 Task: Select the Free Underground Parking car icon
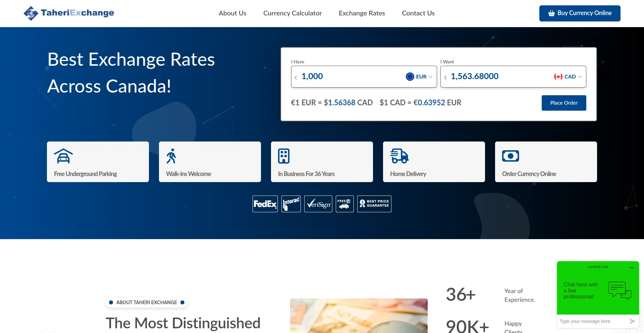[63, 156]
